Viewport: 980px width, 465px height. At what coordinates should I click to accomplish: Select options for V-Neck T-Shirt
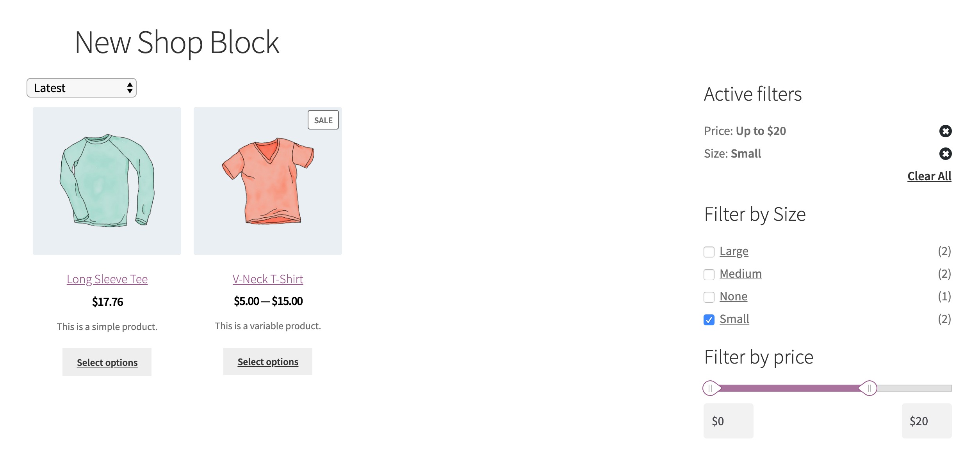tap(268, 362)
